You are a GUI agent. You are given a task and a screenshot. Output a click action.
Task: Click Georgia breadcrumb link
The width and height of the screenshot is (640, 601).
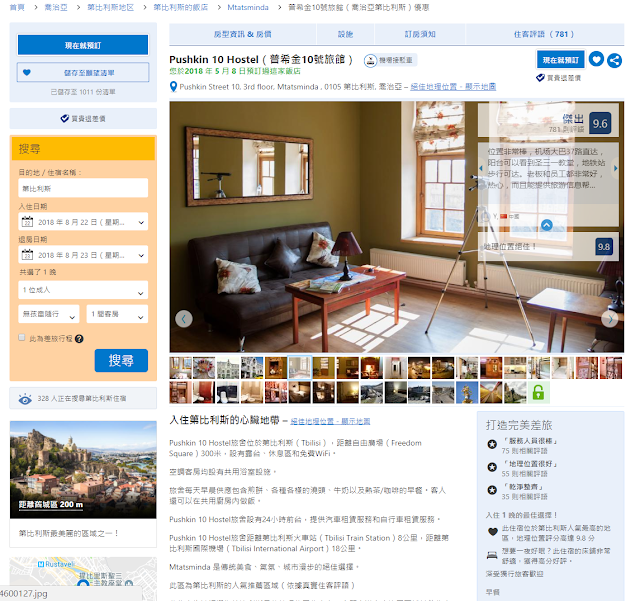click(56, 7)
